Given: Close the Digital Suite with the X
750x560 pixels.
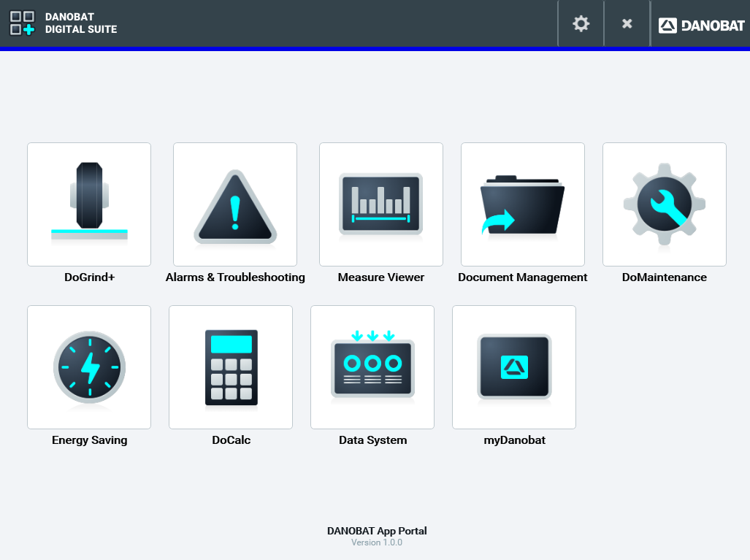Looking at the screenshot, I should pos(627,23).
